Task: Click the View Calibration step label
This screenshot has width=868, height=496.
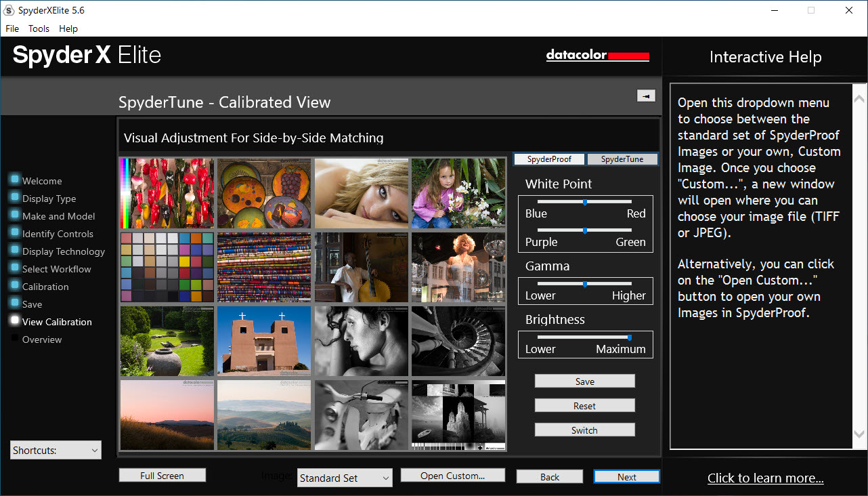Action: tap(57, 322)
